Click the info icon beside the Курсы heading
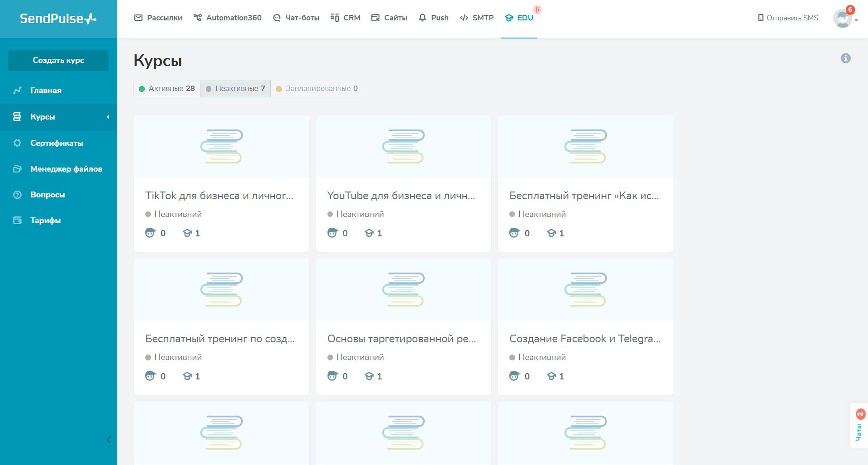The height and width of the screenshot is (465, 868). pos(845,58)
